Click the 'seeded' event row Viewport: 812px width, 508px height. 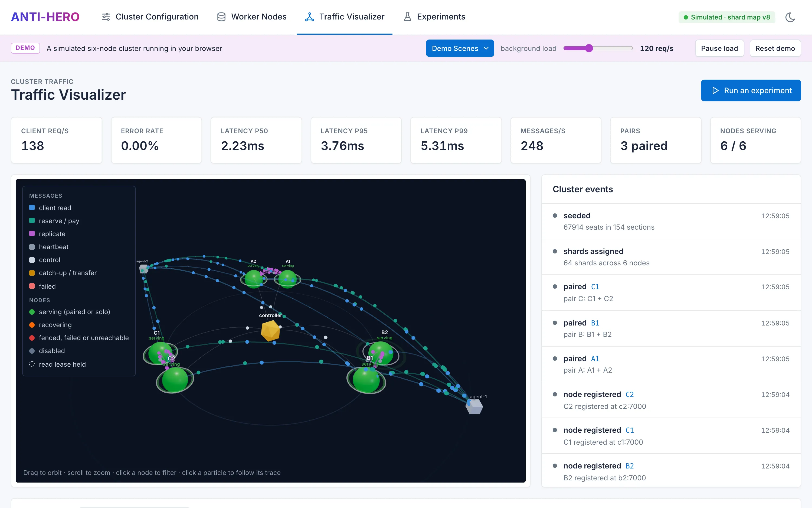[671, 221]
